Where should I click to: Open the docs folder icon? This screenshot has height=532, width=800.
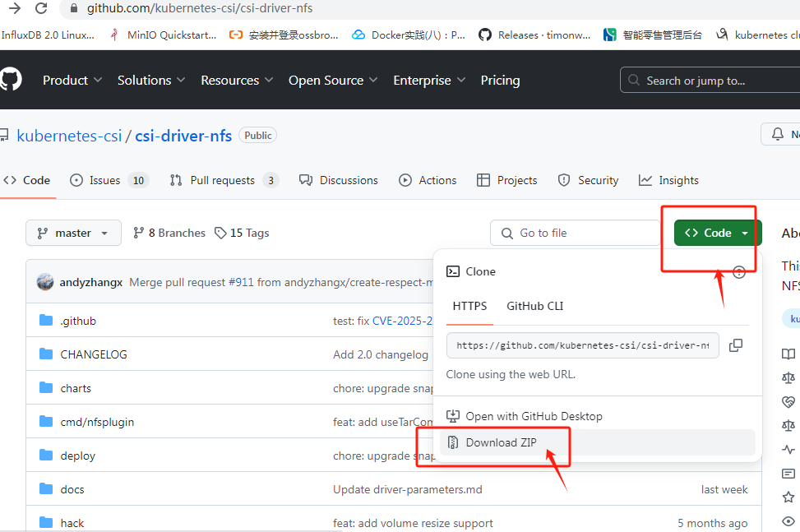coord(46,488)
